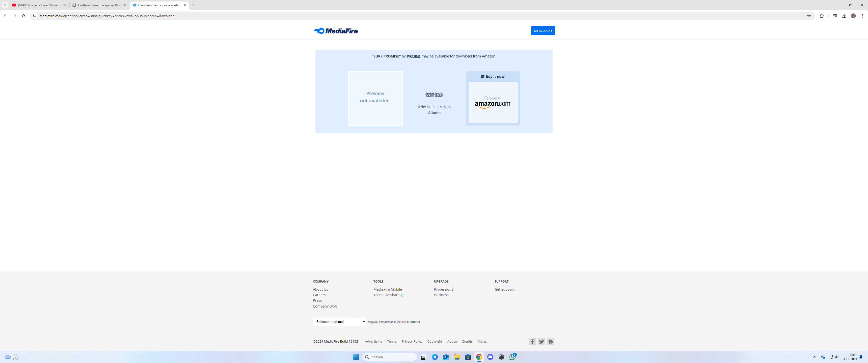Viewport: 868px width, 363px height.
Task: Switch to Lysithea's Sweet Escapades tab
Action: tap(98, 5)
